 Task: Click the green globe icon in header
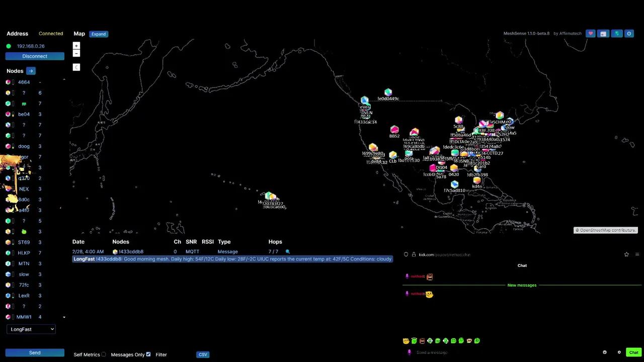(x=616, y=34)
